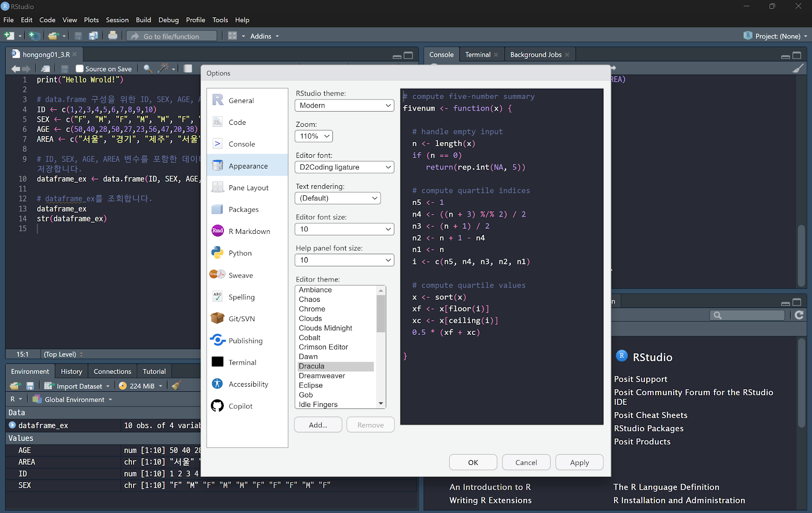The height and width of the screenshot is (513, 812).
Task: Open the Global Environment dropdown
Action: [73, 399]
